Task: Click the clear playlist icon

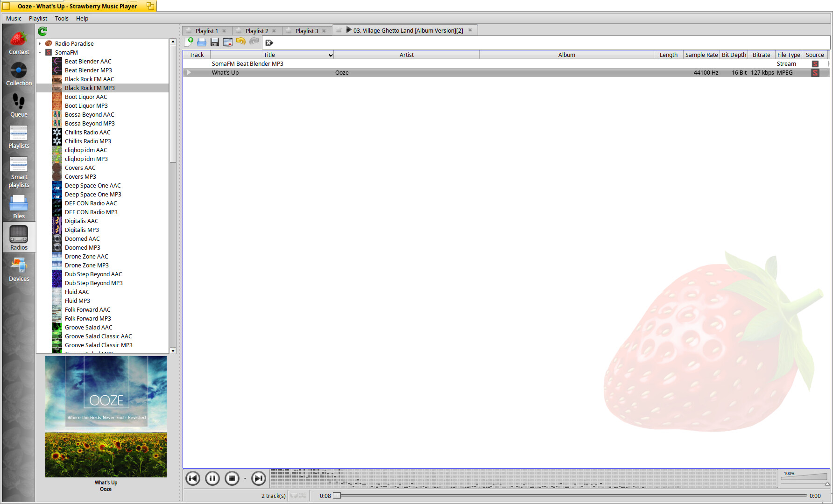Action: coord(228,42)
